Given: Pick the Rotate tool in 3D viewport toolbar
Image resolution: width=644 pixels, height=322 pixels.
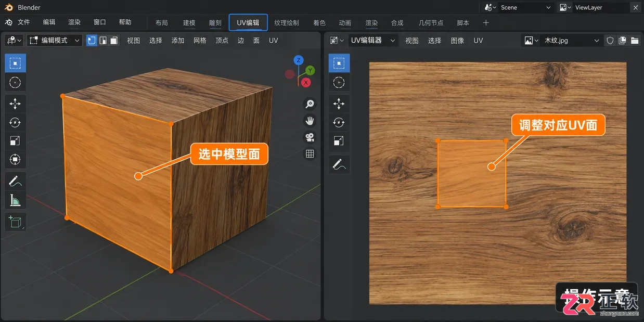Looking at the screenshot, I should coord(15,122).
